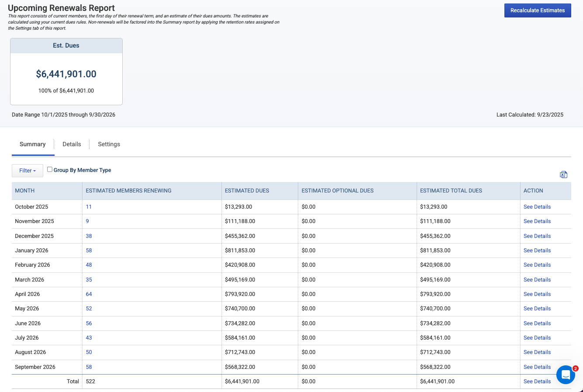Open the chat support bubble icon

[566, 375]
